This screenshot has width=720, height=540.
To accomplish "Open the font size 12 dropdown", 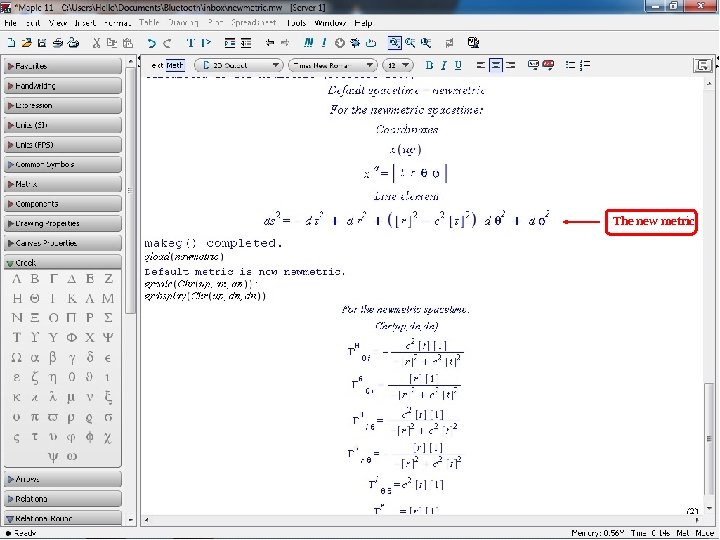I will pyautogui.click(x=398, y=65).
